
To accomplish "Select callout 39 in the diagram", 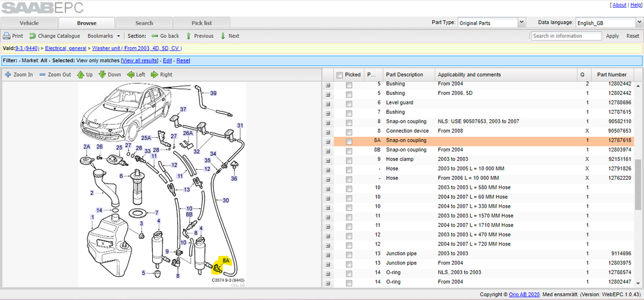I will 213,93.
